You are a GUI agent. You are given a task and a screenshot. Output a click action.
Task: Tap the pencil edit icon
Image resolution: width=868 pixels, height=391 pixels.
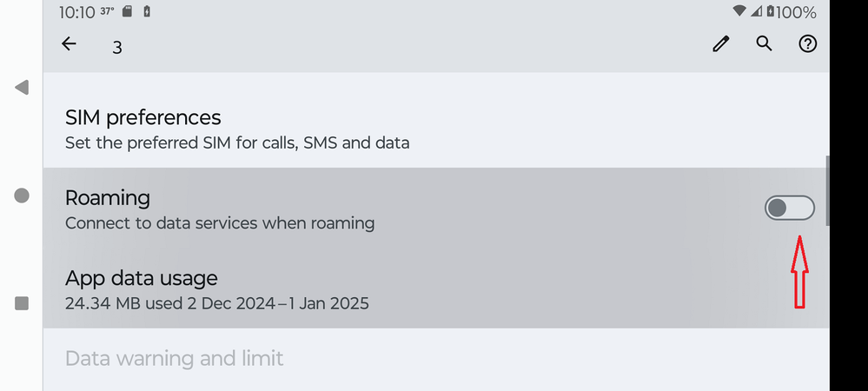720,44
